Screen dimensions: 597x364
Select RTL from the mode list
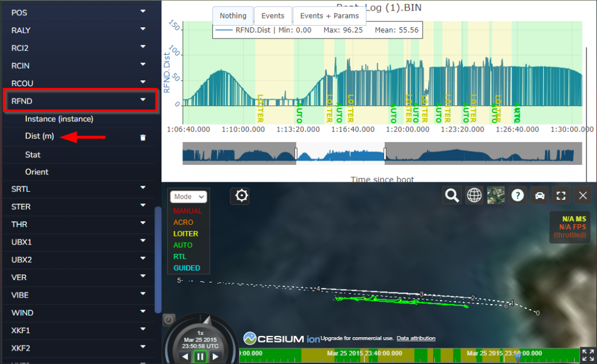pyautogui.click(x=181, y=256)
